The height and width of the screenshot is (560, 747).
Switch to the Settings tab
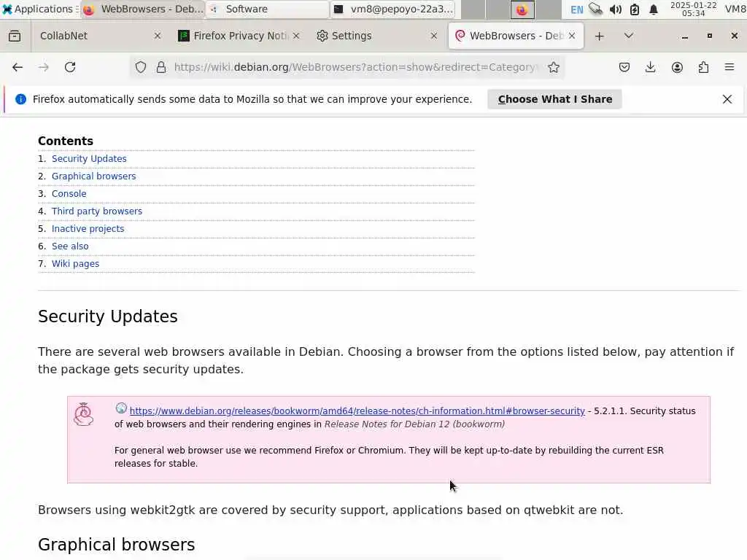[x=376, y=36]
